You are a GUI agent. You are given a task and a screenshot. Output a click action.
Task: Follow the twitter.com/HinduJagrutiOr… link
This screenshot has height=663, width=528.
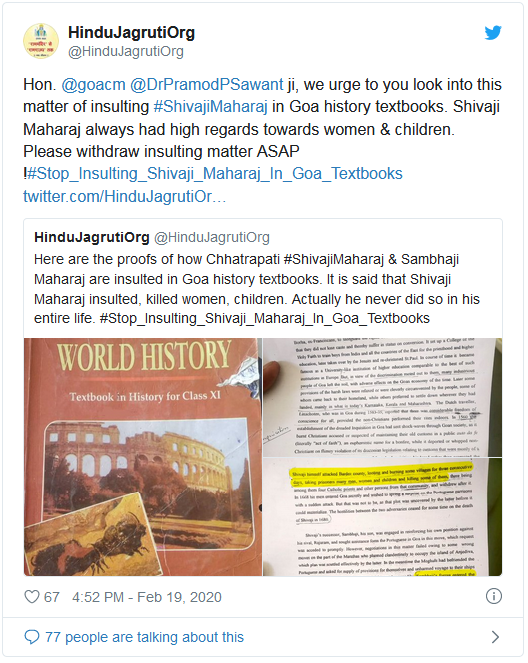click(x=124, y=196)
